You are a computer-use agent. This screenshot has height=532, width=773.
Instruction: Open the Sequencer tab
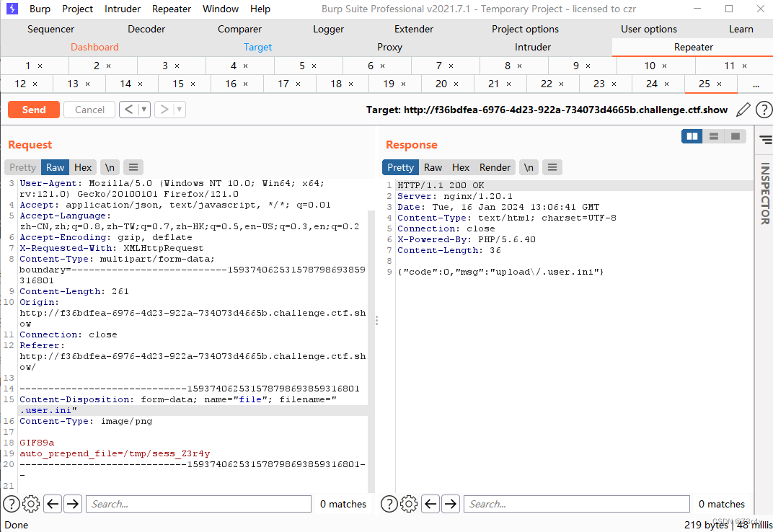coord(50,29)
